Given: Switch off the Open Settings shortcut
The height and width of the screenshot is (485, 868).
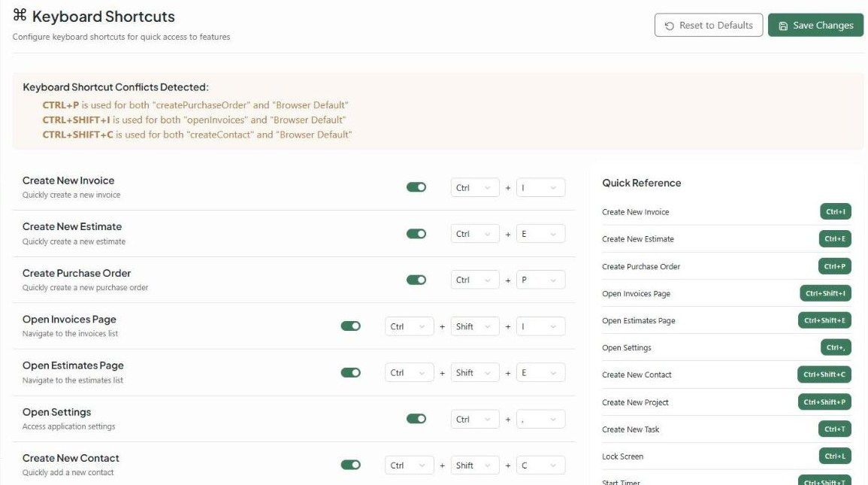Looking at the screenshot, I should (x=416, y=419).
